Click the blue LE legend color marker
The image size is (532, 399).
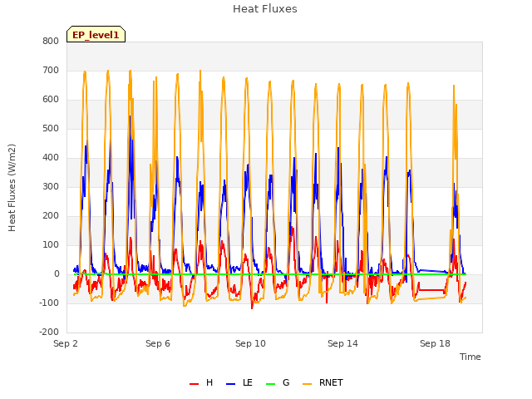(231, 384)
